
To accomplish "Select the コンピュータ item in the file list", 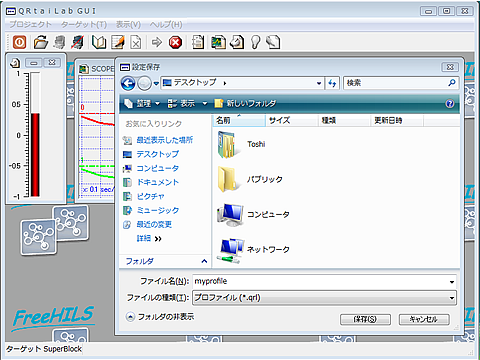I will coord(253,214).
